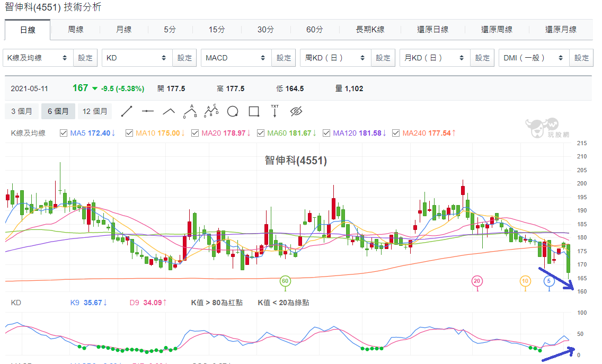Click the K9 35.67 value label
Screen dimensions: 602x364
(88, 303)
